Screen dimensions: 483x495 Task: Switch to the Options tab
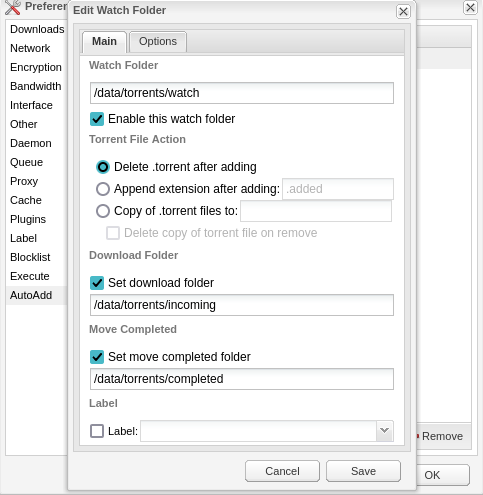(158, 41)
